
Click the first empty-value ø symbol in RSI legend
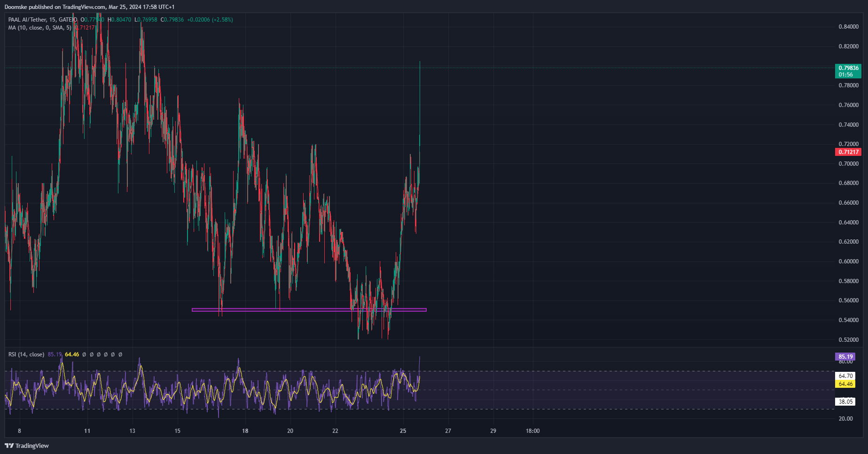[x=84, y=354]
